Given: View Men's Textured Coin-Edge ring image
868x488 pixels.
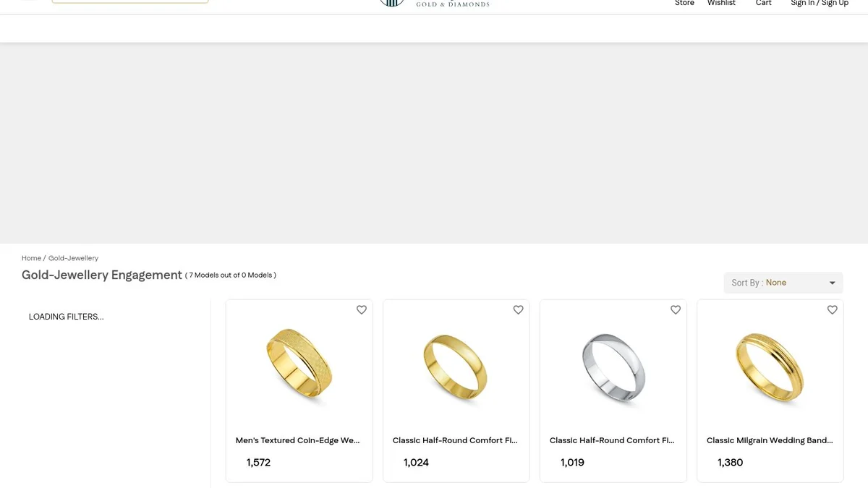Looking at the screenshot, I should pyautogui.click(x=299, y=365).
